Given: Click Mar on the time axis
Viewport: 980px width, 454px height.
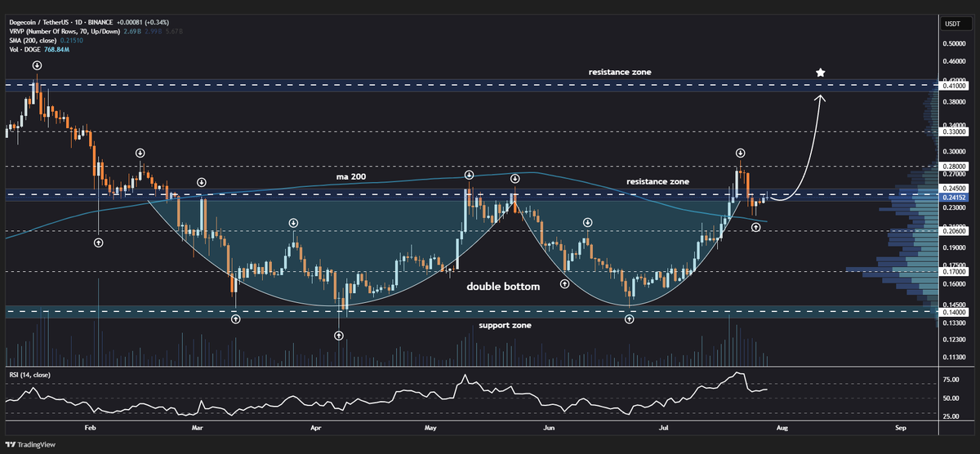Looking at the screenshot, I should click(x=196, y=426).
